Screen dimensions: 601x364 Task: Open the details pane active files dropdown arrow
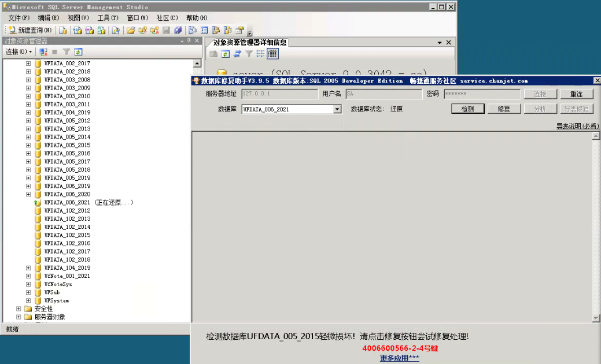440,43
